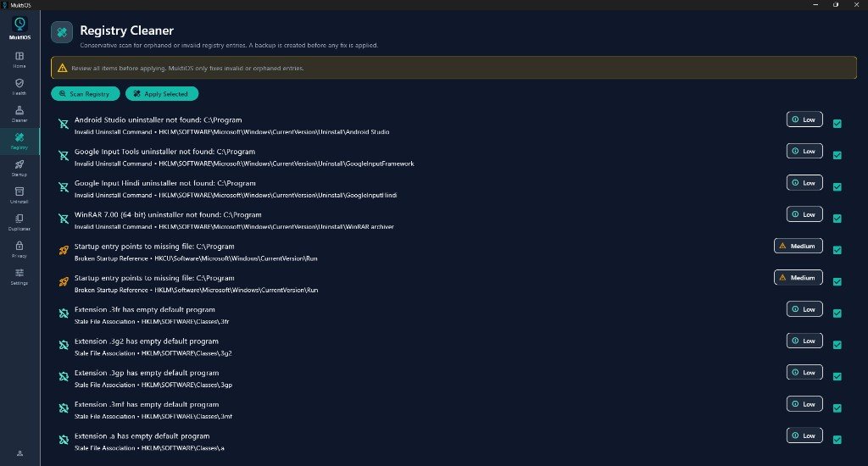Open the Startup section in sidebar
Image resolution: width=868 pixels, height=466 pixels.
click(x=19, y=169)
